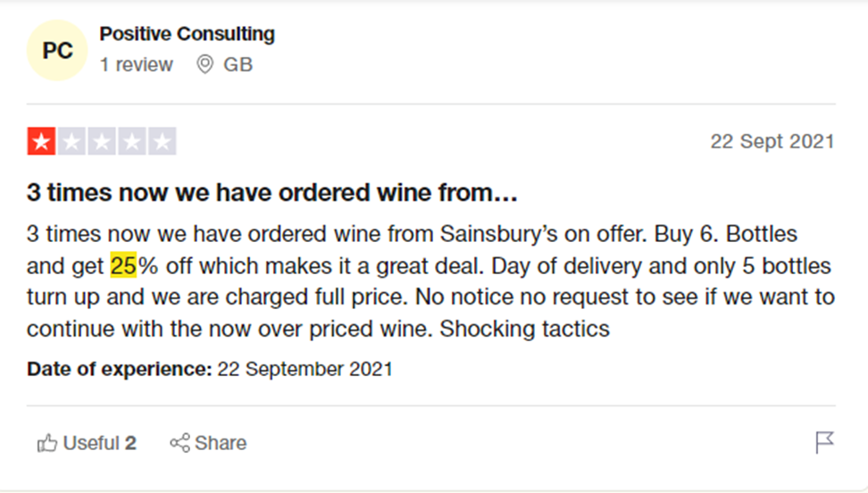Open the review via 22 Sept 2021 date
The width and height of the screenshot is (868, 493).
click(772, 141)
